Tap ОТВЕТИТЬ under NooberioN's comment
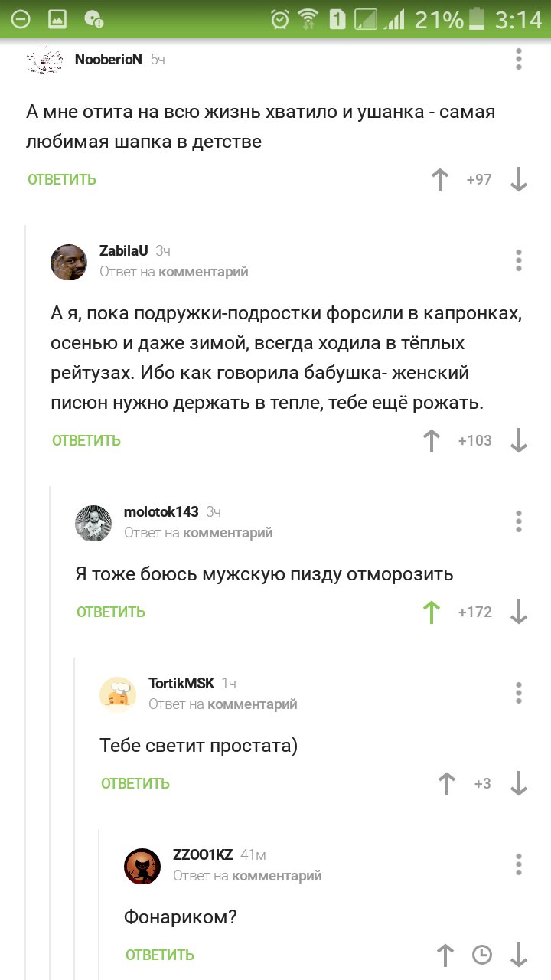Viewport: 551px width, 980px height. (x=62, y=180)
